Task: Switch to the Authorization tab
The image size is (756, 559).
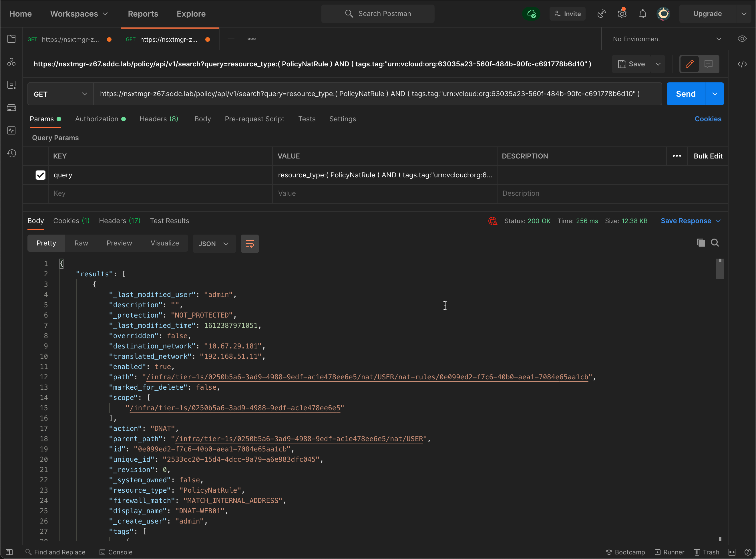Action: (x=100, y=119)
